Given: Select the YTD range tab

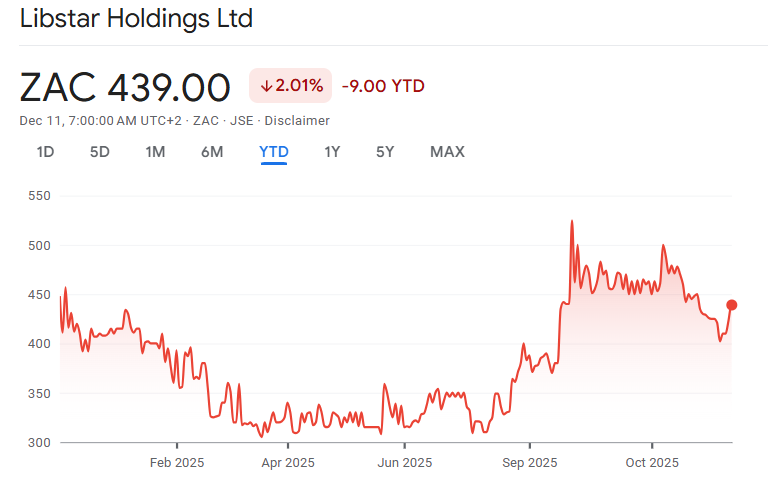Looking at the screenshot, I should (274, 152).
